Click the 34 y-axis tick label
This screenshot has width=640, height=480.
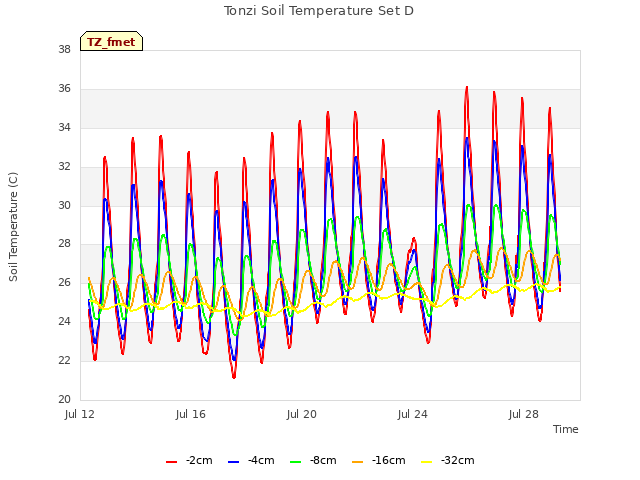(64, 127)
